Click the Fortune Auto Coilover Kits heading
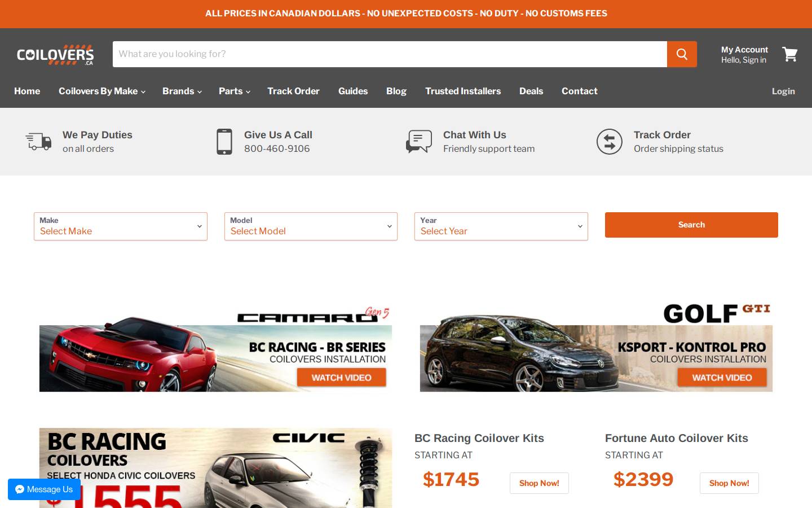 [677, 438]
